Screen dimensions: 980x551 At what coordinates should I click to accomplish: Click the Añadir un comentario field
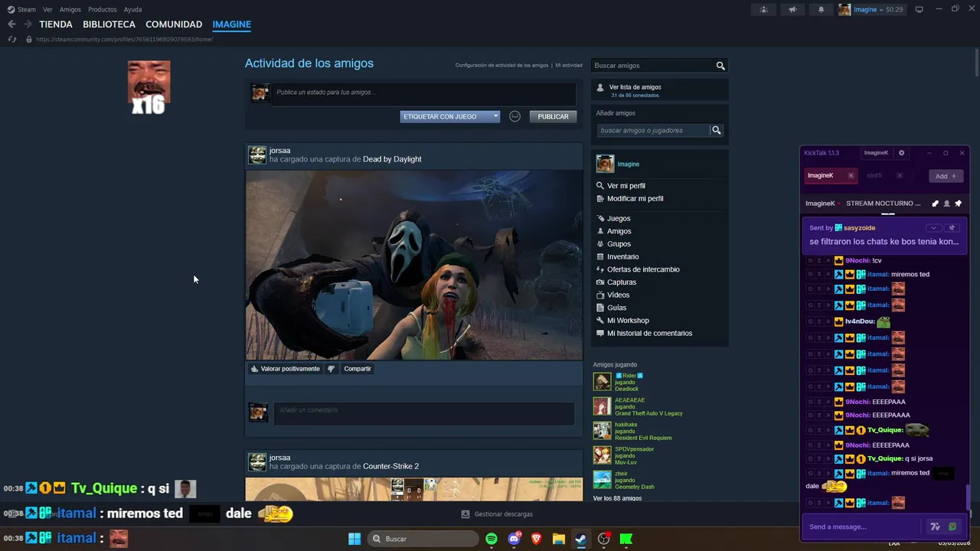tap(424, 413)
